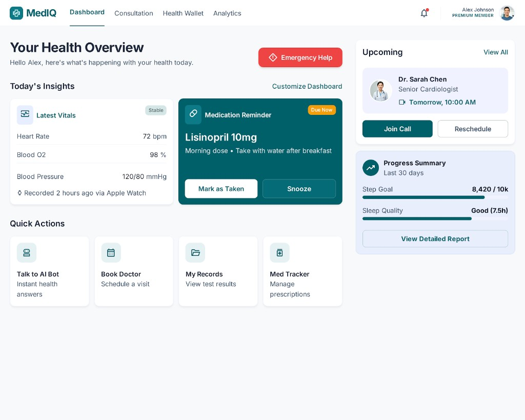Click the Schedule a visit subtitle
This screenshot has width=525, height=420.
coord(125,284)
